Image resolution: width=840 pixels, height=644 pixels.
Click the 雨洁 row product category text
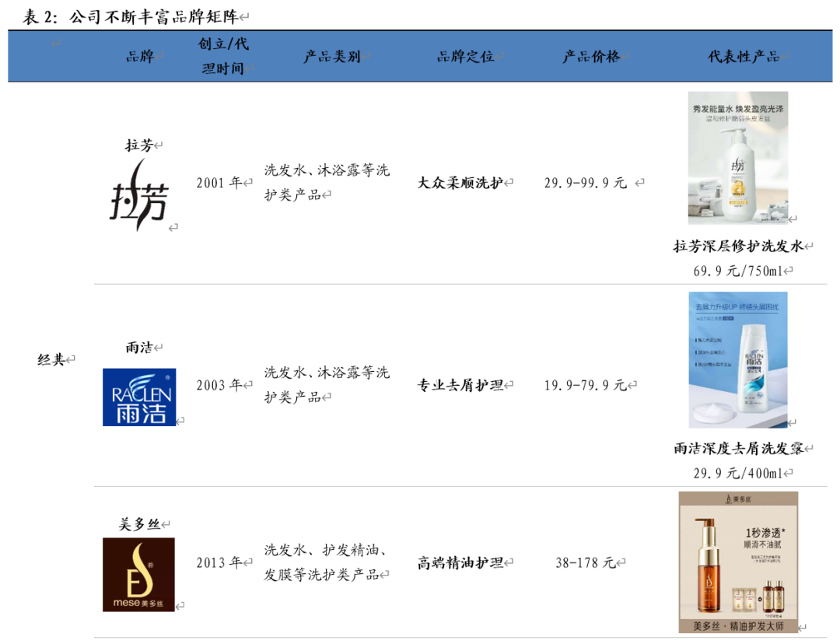point(327,385)
